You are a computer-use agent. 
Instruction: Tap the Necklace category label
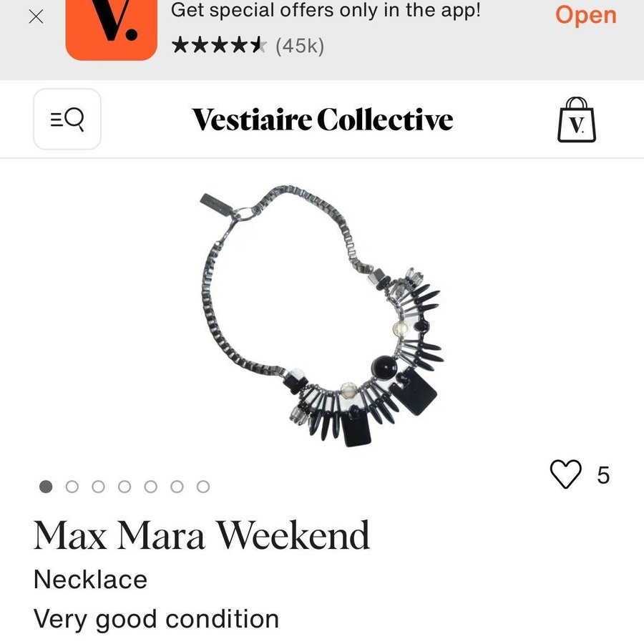point(90,579)
